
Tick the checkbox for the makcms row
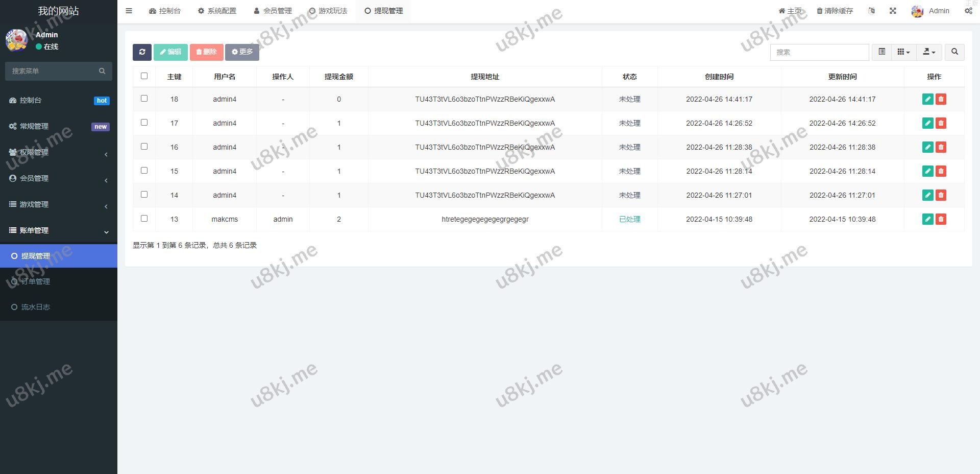(x=144, y=219)
